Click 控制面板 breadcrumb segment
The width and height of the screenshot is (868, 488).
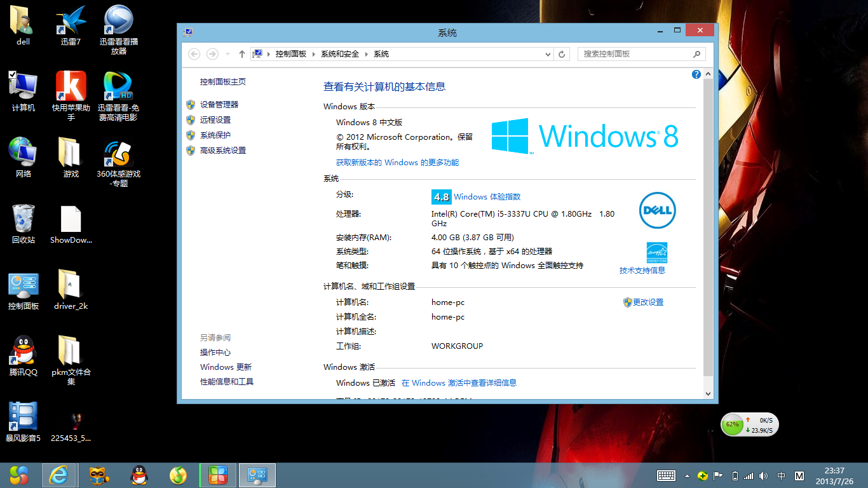(290, 54)
